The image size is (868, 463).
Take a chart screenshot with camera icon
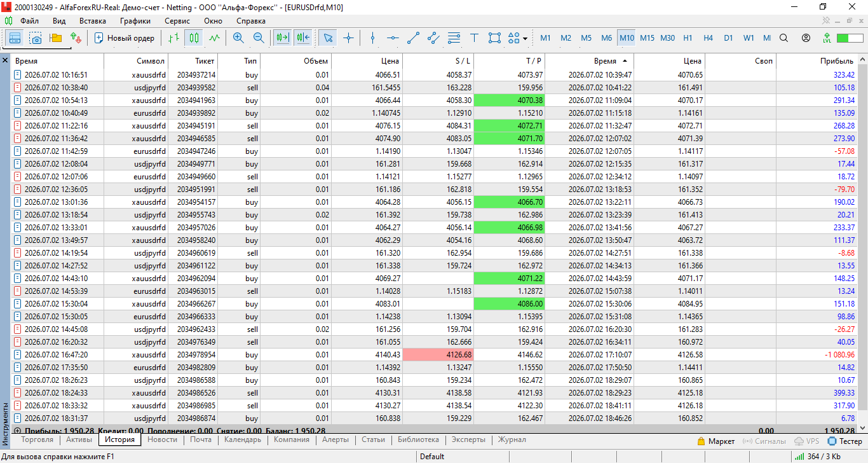(36, 38)
